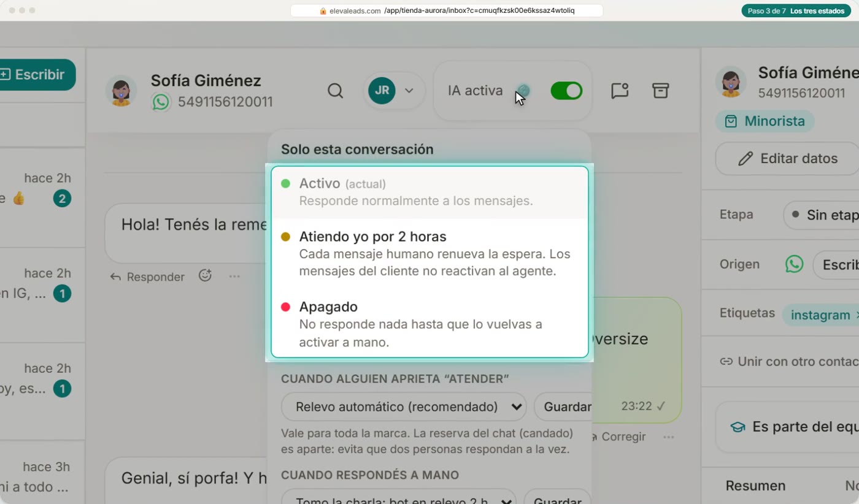This screenshot has width=859, height=504.
Task: Click the graduation cap icon by 'Es parte del'
Action: click(x=737, y=427)
